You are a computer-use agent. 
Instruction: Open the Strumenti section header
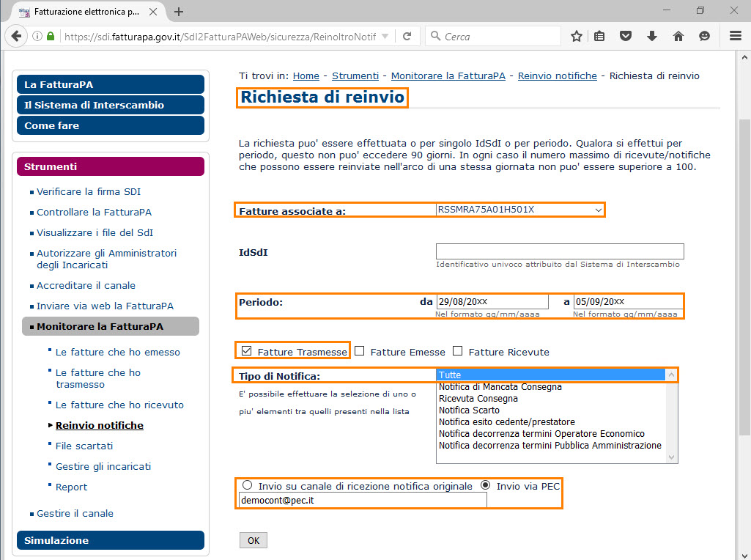pyautogui.click(x=111, y=166)
